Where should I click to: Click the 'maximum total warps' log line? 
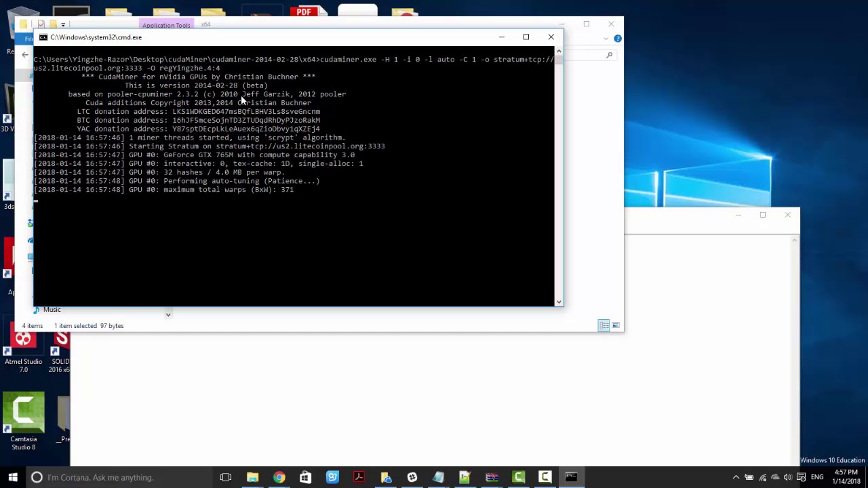pyautogui.click(x=164, y=190)
